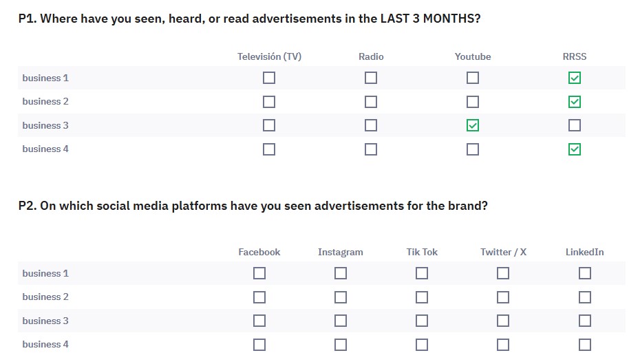
Task: Tick Twitter / X for business 2
Action: [x=503, y=297]
